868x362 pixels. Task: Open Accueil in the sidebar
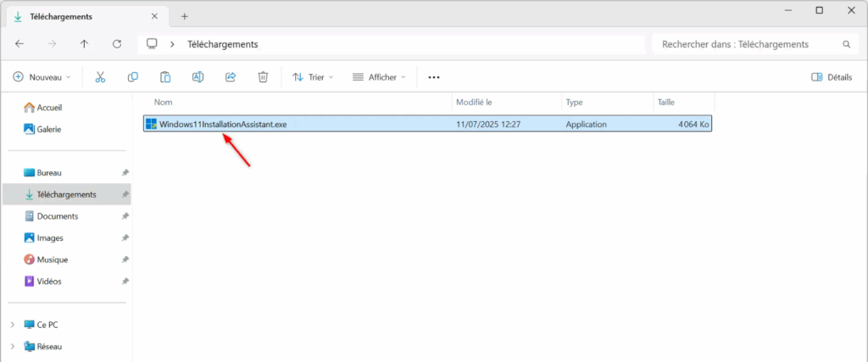(x=42, y=108)
